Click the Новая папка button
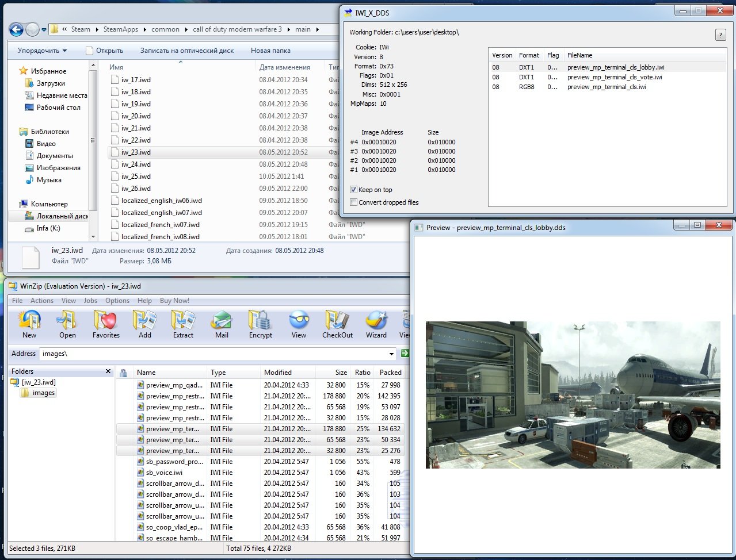This screenshot has height=560, width=736. (x=270, y=51)
